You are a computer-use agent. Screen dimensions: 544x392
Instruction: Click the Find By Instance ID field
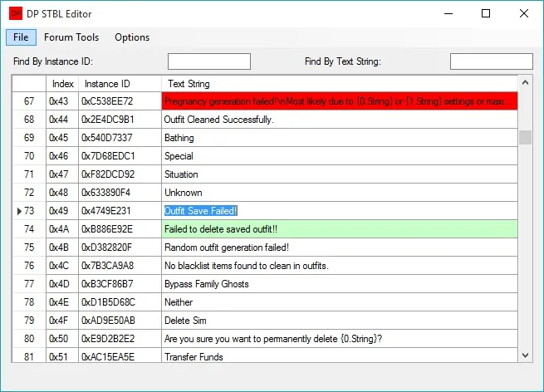pos(208,61)
